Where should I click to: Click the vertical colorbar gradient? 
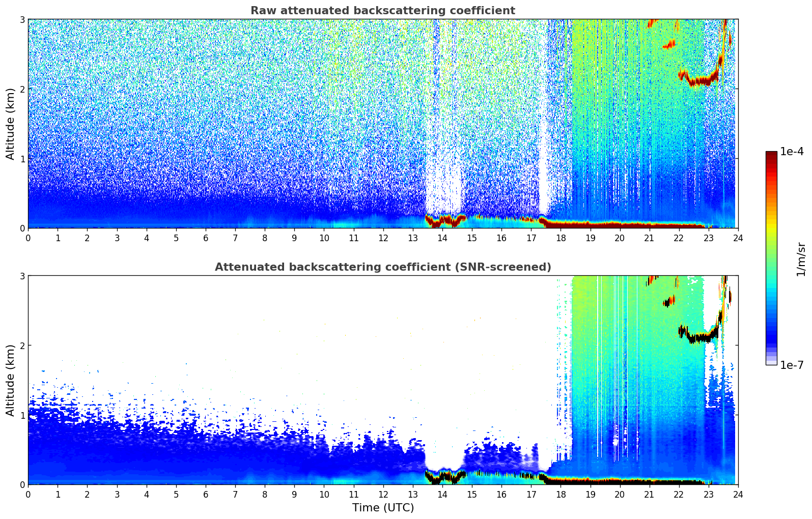771,258
